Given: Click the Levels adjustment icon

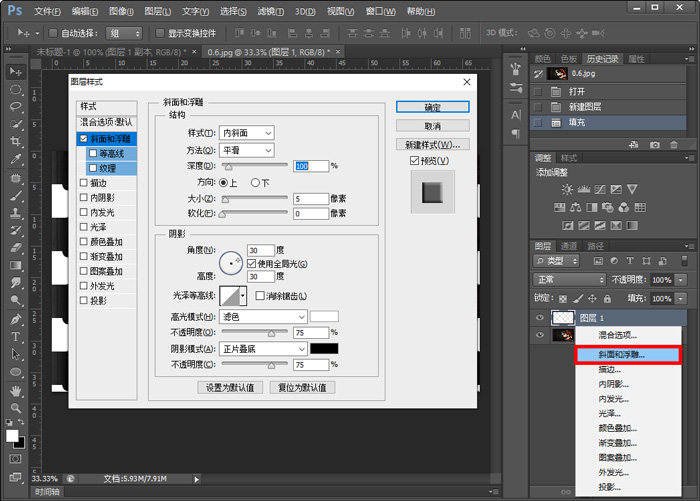Looking at the screenshot, I should tap(583, 189).
